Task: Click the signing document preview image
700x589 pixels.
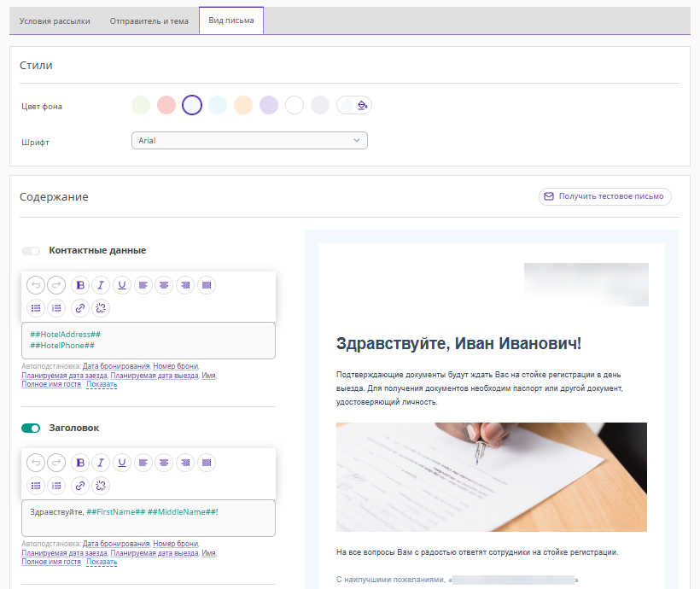Action: pyautogui.click(x=492, y=477)
